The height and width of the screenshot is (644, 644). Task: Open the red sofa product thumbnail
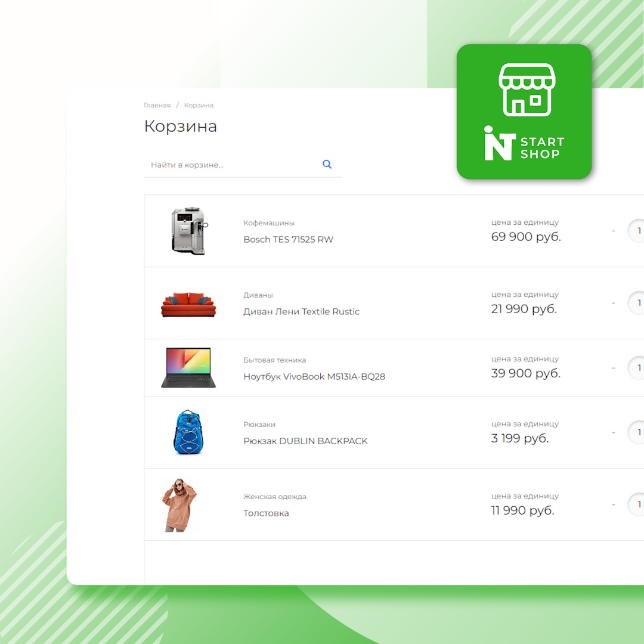(188, 304)
